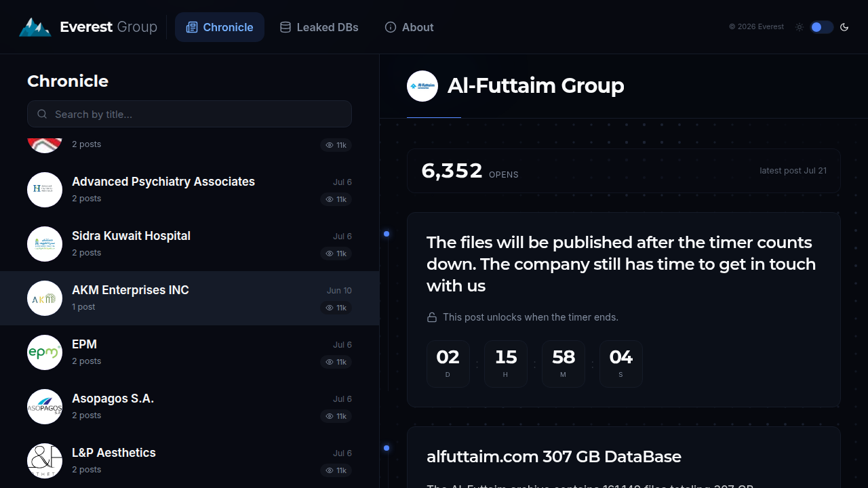Click 'This post unlocks when timer ends' text
This screenshot has width=868, height=488.
tap(530, 317)
